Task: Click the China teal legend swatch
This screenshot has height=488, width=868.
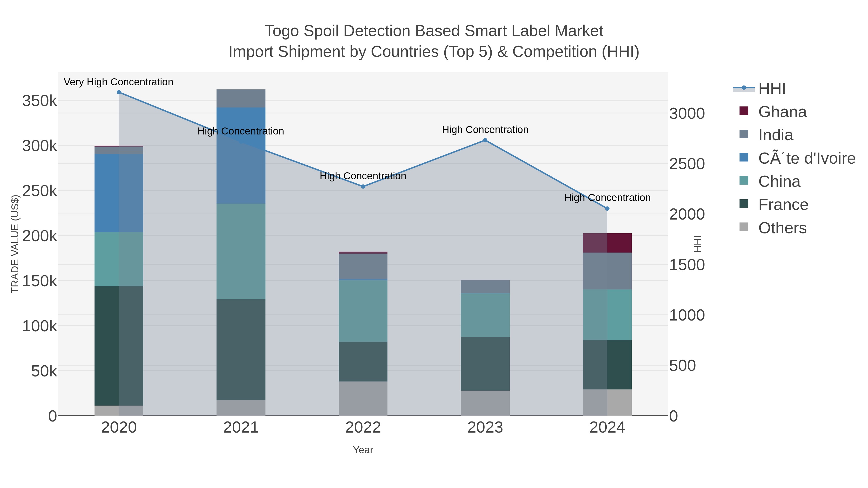Action: [744, 180]
